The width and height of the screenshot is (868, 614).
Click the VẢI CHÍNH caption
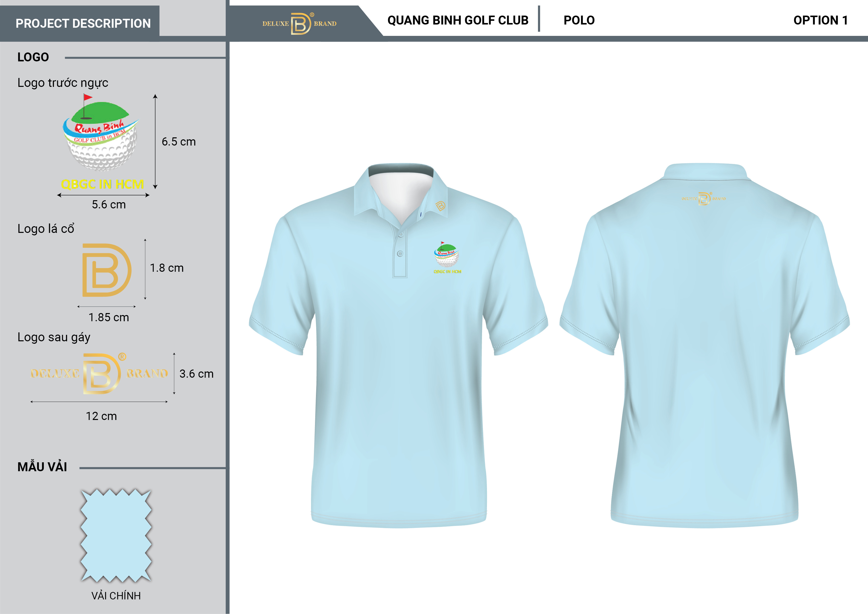point(116,596)
